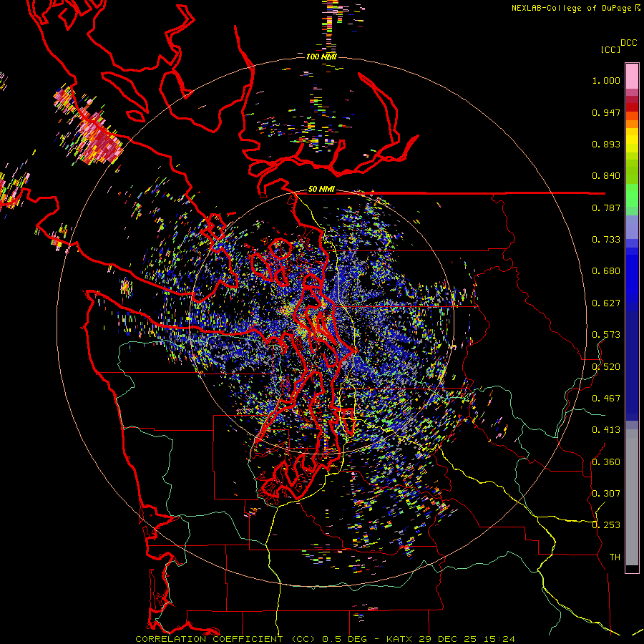Click the 0.467 scale value
644x644 pixels.
[606, 399]
